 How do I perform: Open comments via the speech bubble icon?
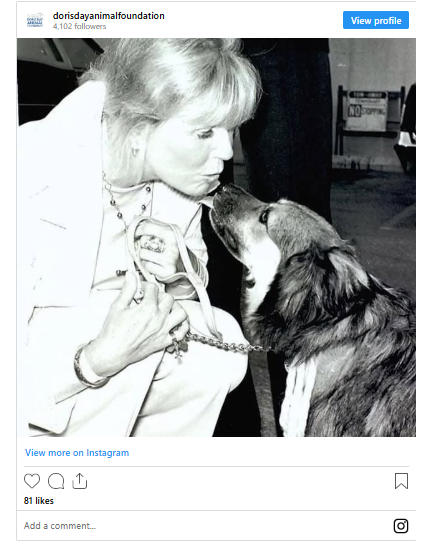pyautogui.click(x=56, y=481)
